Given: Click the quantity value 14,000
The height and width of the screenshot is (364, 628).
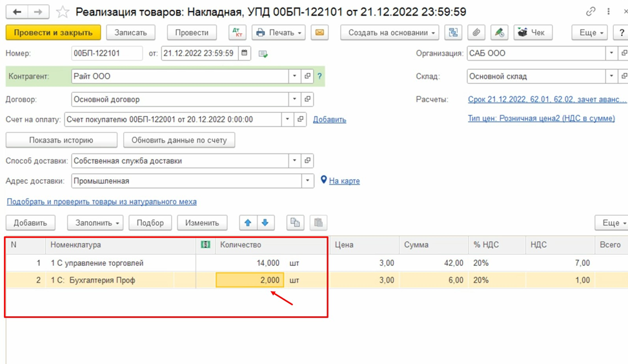Looking at the screenshot, I should (268, 263).
